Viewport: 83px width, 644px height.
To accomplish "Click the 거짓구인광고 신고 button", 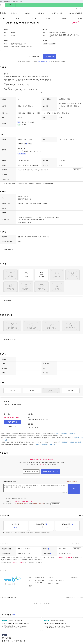I will tap(77, 543).
